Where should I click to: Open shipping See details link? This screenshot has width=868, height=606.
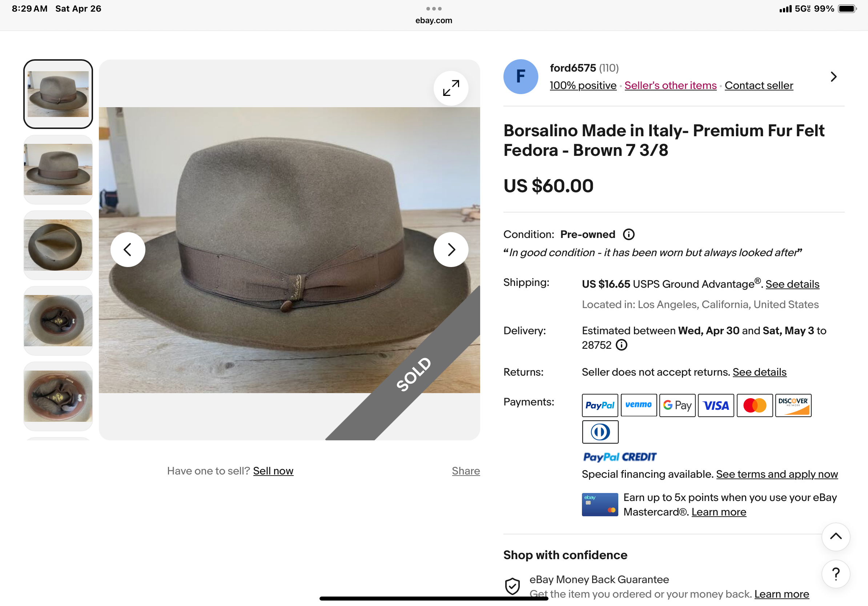click(792, 284)
